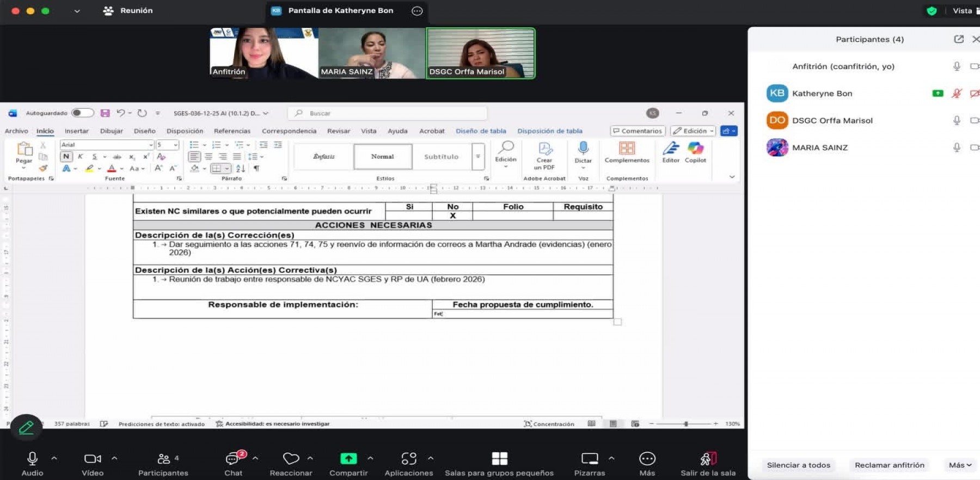
Task: Expand the Edición mode dropdown
Action: click(693, 131)
